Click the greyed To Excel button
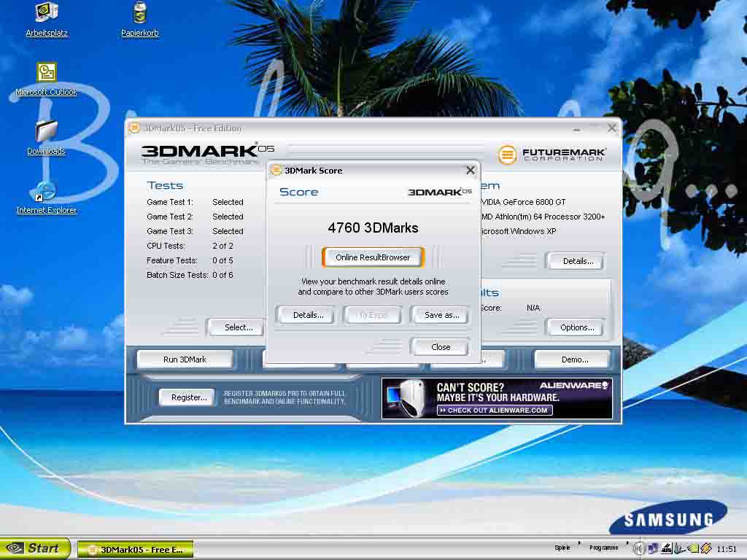747x560 pixels. coord(373,315)
